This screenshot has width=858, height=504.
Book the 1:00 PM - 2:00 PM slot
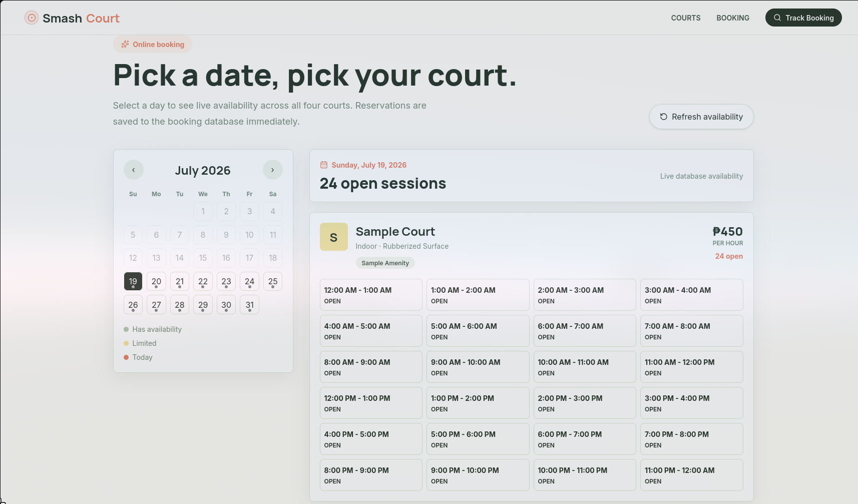[478, 403]
